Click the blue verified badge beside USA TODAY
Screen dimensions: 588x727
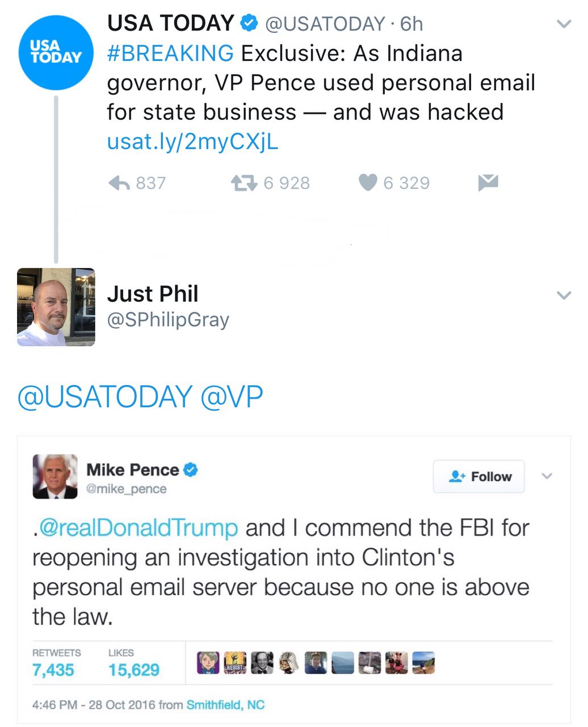click(249, 23)
